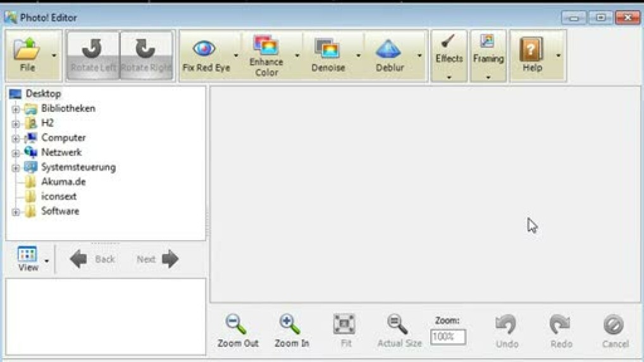Expand the View mode dropdown arrow
Screen dimensions: 644x362
click(x=47, y=260)
